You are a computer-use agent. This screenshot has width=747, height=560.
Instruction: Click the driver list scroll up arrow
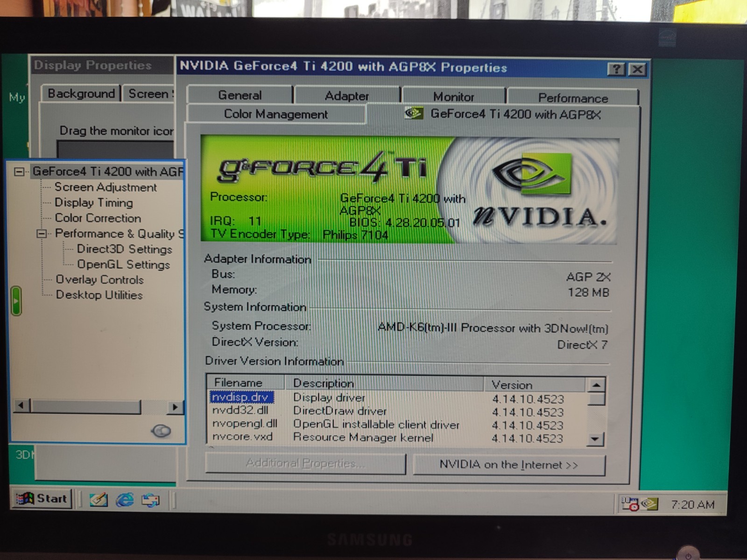[596, 385]
